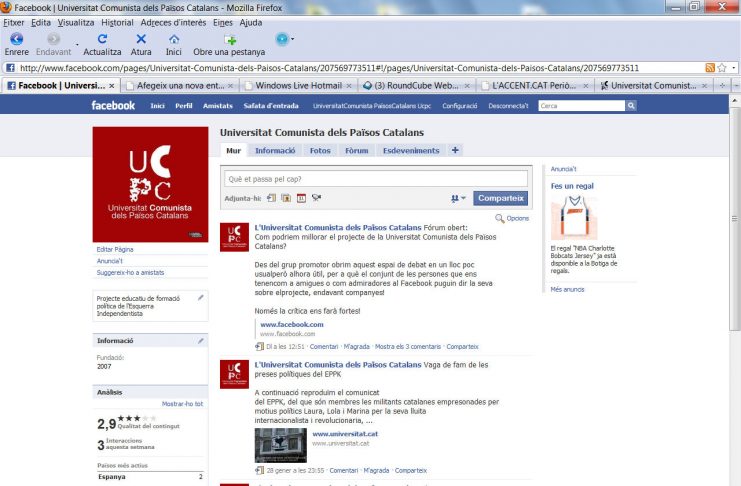Click Editar Pàgina under the page logo
The height and width of the screenshot is (486, 741).
tap(115, 249)
